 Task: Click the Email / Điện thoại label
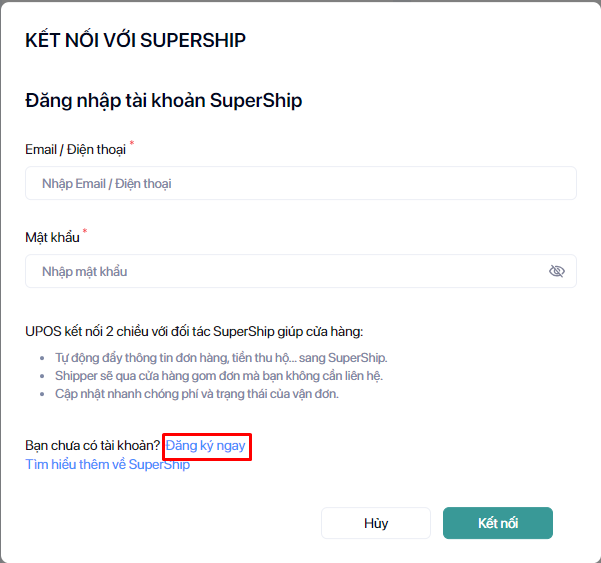pyautogui.click(x=75, y=150)
